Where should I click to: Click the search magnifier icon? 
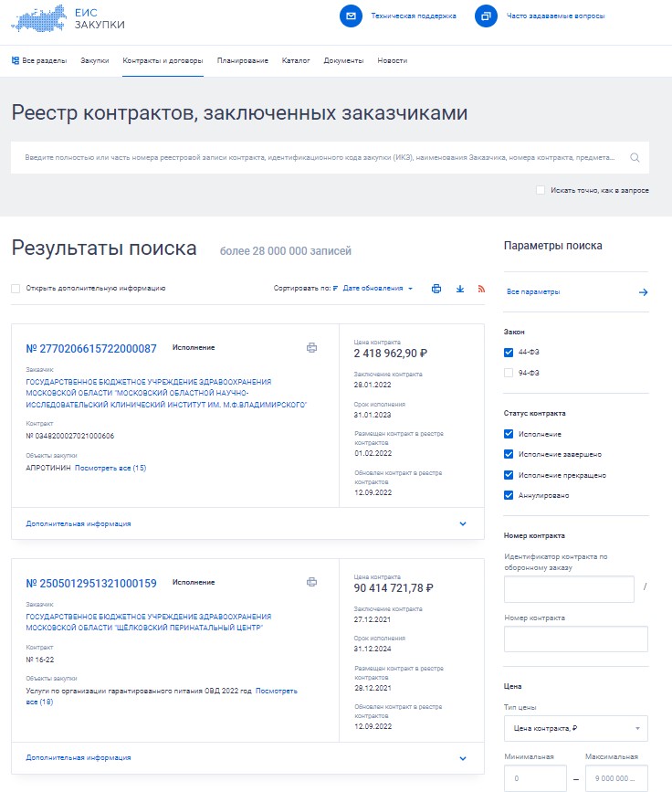635,158
